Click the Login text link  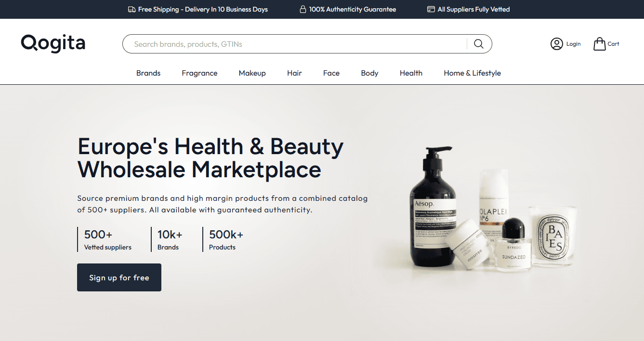(x=573, y=44)
